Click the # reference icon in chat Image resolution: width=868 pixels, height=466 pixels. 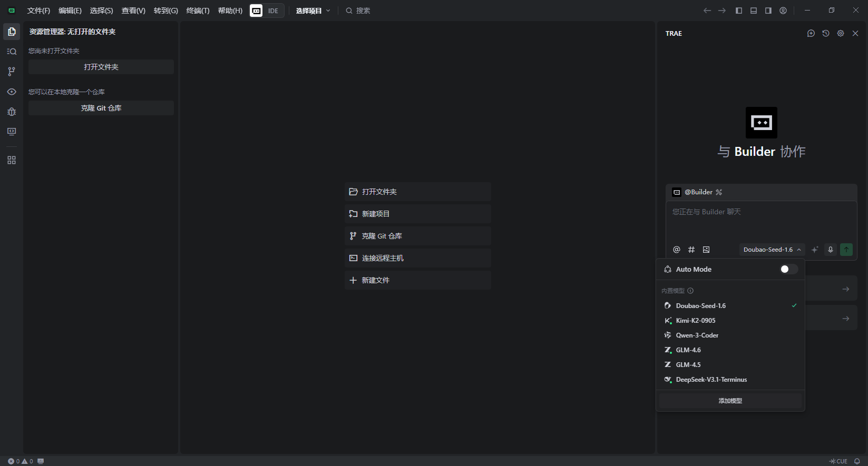691,250
